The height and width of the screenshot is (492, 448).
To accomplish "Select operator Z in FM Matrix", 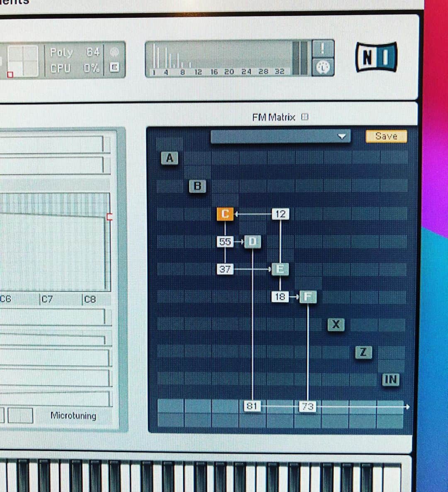I will click(x=363, y=352).
